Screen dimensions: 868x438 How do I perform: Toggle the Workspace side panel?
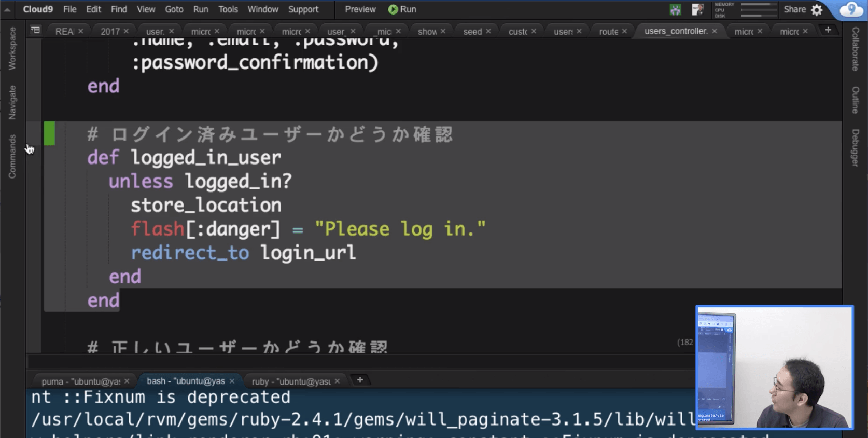tap(12, 48)
